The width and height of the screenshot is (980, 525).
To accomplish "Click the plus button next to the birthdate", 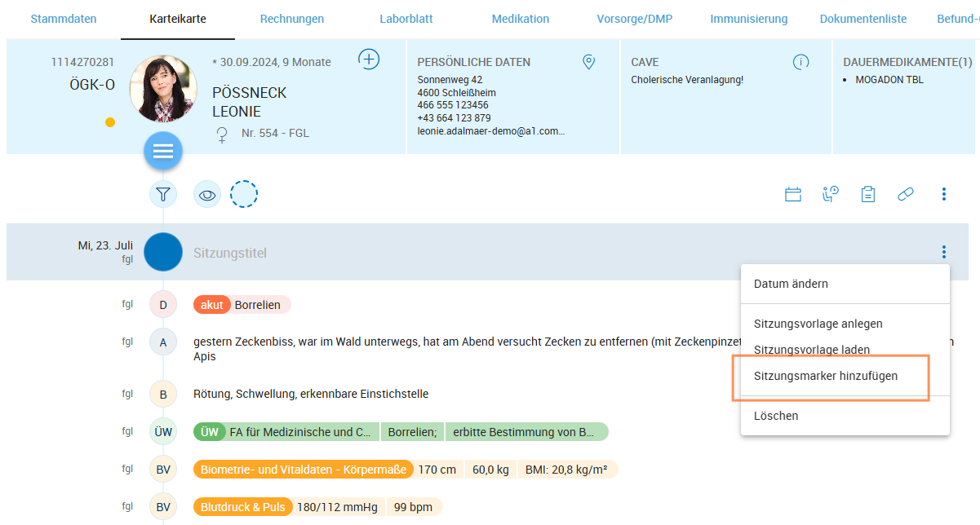I will tap(369, 59).
